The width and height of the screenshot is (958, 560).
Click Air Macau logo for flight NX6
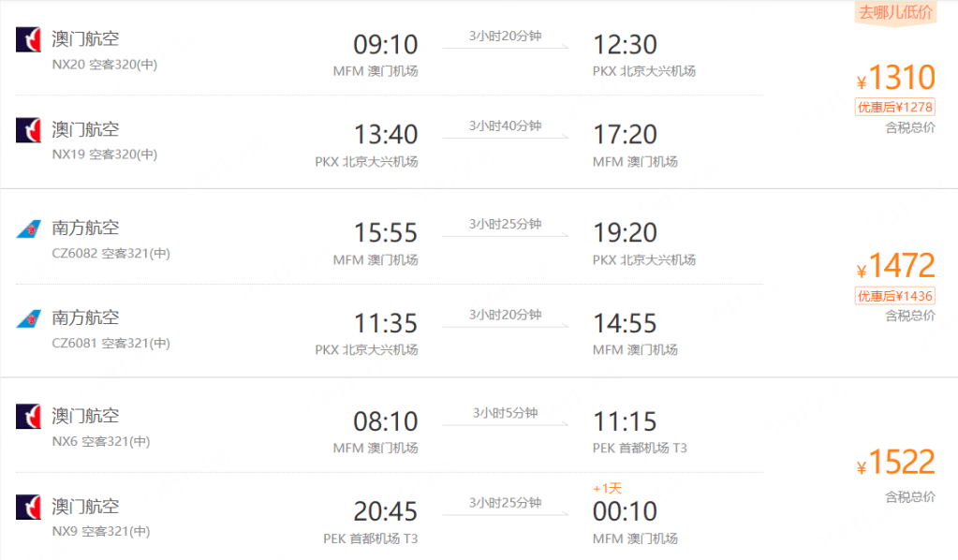pos(28,417)
